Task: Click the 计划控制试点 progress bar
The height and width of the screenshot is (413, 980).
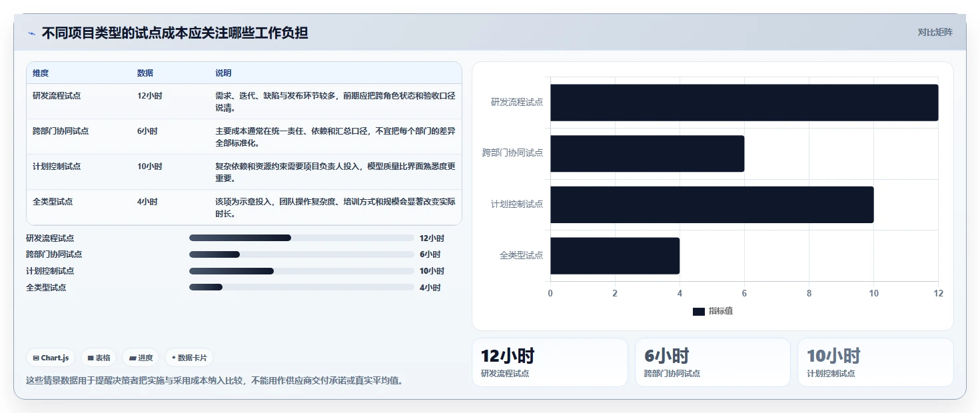Action: (302, 271)
